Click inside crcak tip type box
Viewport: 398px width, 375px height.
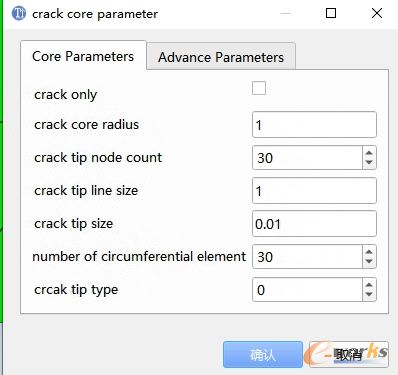tap(307, 290)
